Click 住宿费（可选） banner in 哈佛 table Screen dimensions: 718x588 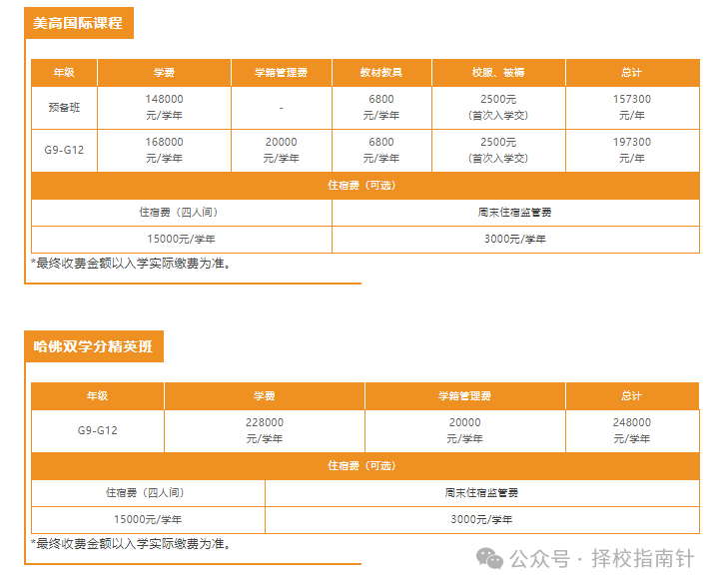tap(364, 465)
